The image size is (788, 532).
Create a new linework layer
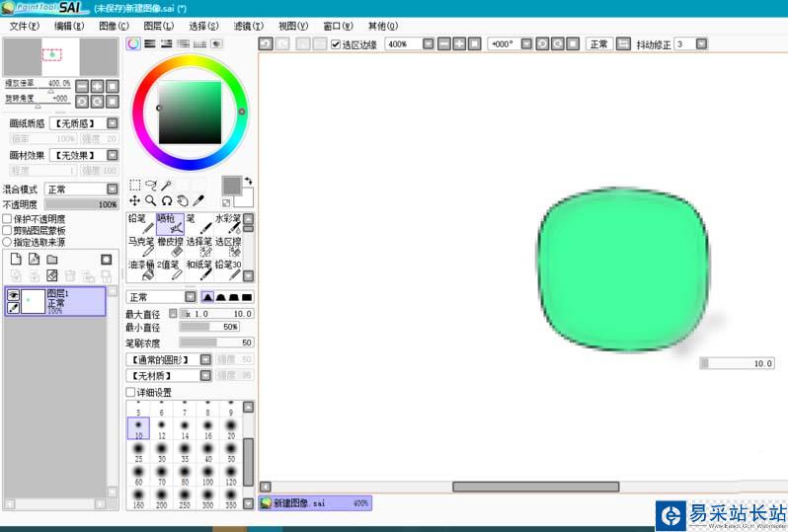point(34,260)
